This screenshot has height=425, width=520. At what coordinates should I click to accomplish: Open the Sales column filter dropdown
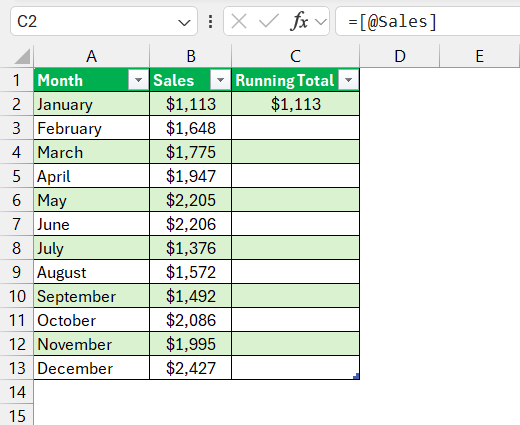tap(220, 80)
